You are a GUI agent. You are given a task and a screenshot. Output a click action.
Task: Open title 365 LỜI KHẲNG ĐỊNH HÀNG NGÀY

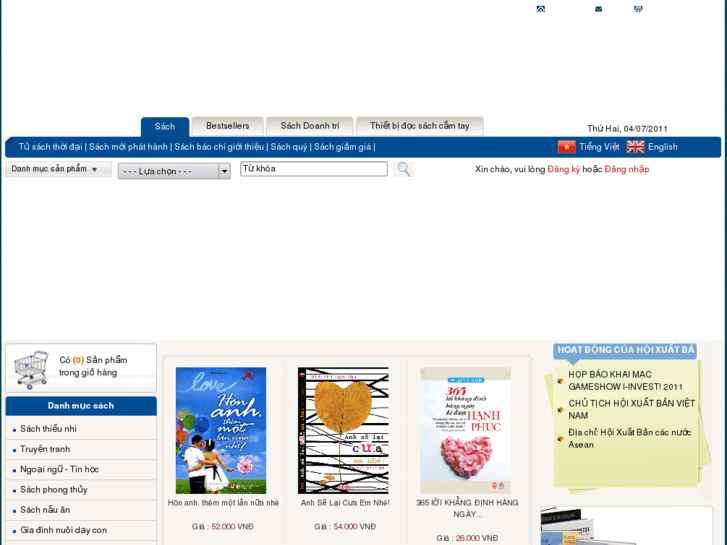pyautogui.click(x=467, y=508)
